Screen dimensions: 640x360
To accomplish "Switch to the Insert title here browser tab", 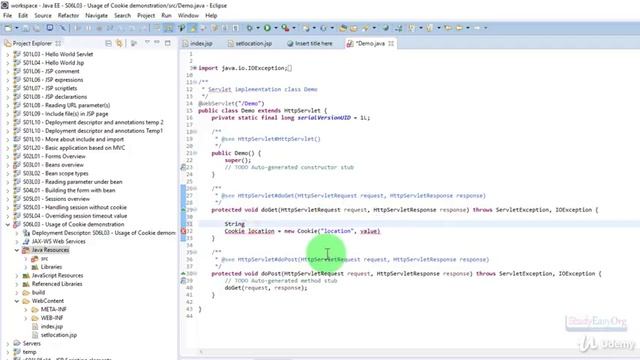I will tap(310, 43).
